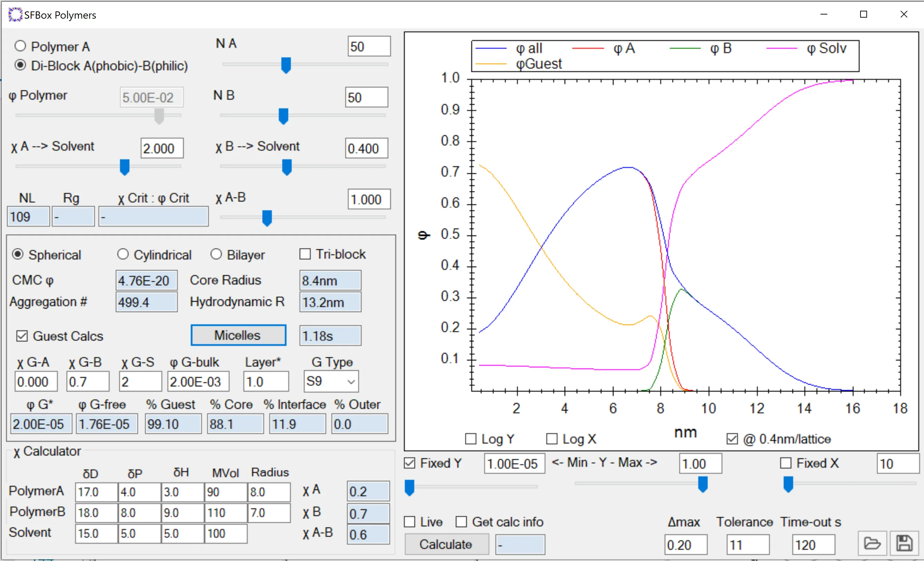Screen dimensions: 924x561
Task: Click the Micelles button
Action: click(x=239, y=335)
